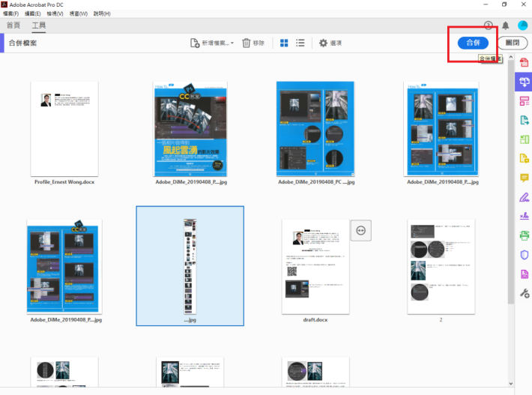This screenshot has width=532, height=395.
Task: Open the Fill & Sign pen tool
Action: click(x=525, y=197)
